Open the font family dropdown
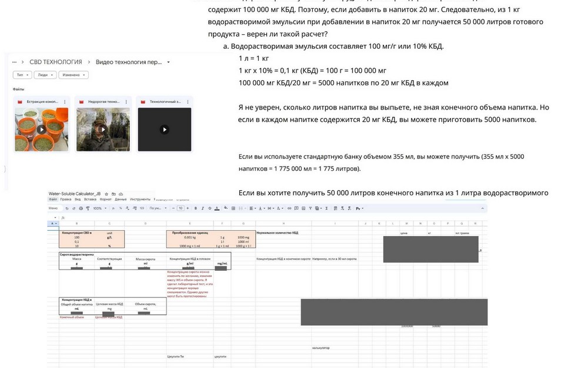 coord(157,208)
